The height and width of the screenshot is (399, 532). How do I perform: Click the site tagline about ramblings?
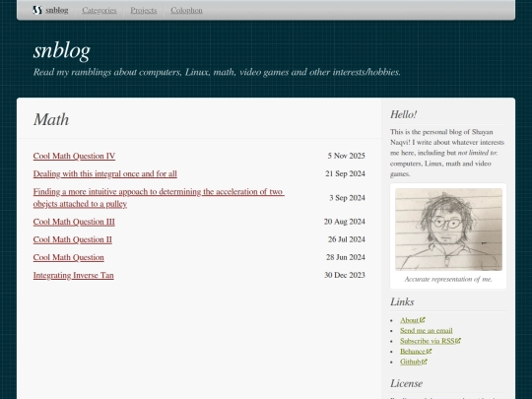pos(217,72)
